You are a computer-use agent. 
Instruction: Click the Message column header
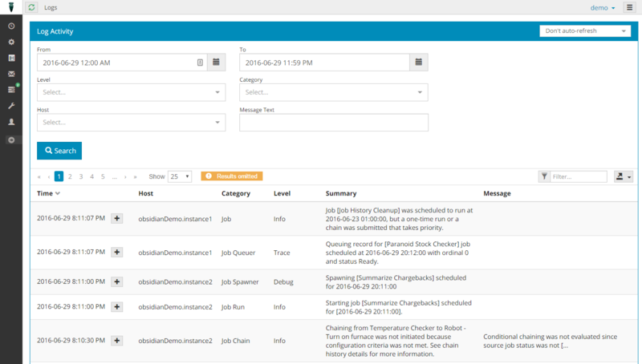point(497,193)
